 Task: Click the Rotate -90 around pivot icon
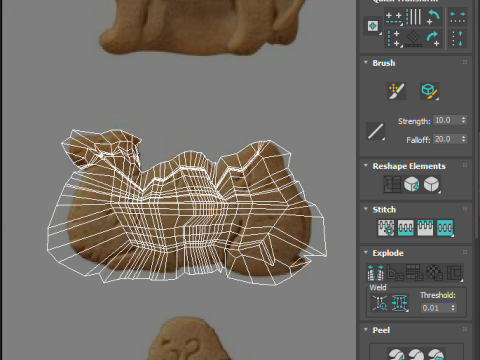pos(433,17)
